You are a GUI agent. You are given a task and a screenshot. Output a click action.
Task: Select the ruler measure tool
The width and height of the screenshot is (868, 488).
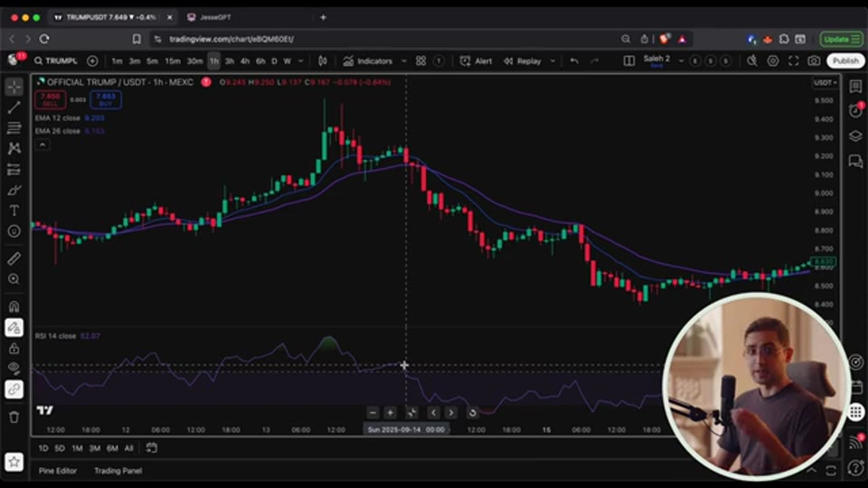(14, 258)
